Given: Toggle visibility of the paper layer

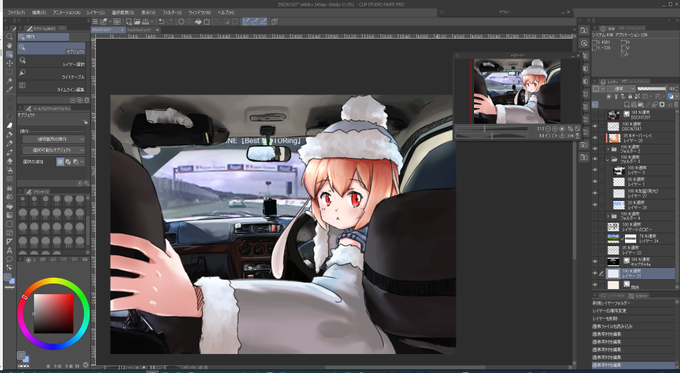Looking at the screenshot, I should click(595, 285).
